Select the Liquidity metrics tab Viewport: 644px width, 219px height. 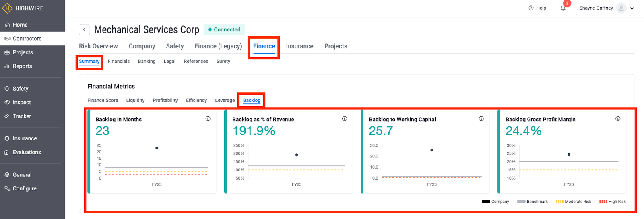coord(135,101)
